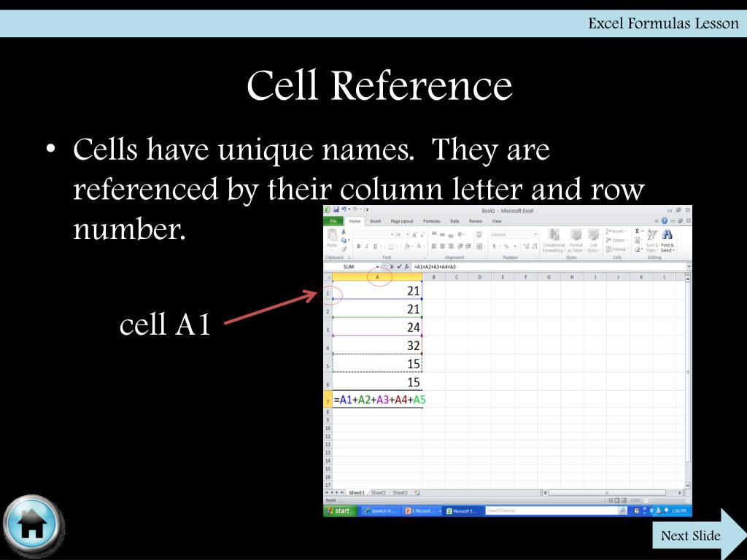Click the Paste clipboard icon
The image size is (747, 560).
pyautogui.click(x=332, y=235)
